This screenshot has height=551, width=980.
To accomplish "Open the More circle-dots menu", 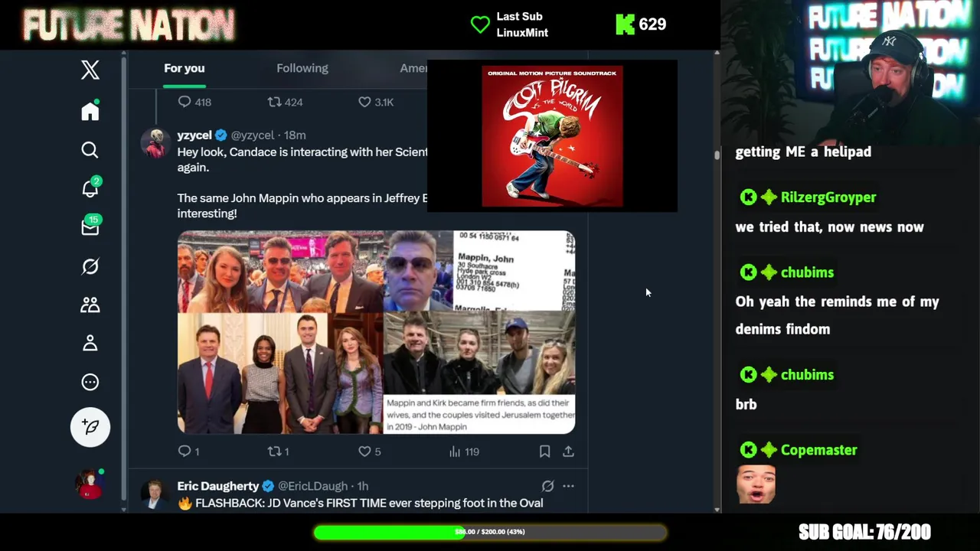I will [x=90, y=382].
